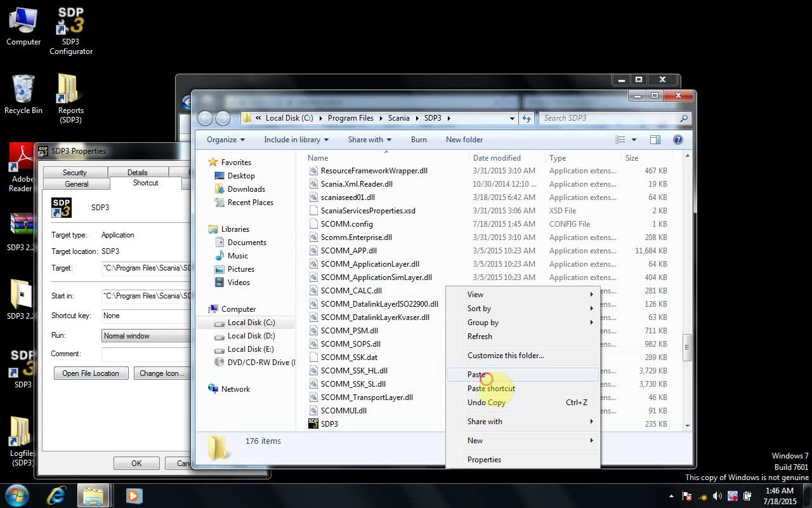
Task: Select Undo Copy in the context menu
Action: [x=523, y=403]
